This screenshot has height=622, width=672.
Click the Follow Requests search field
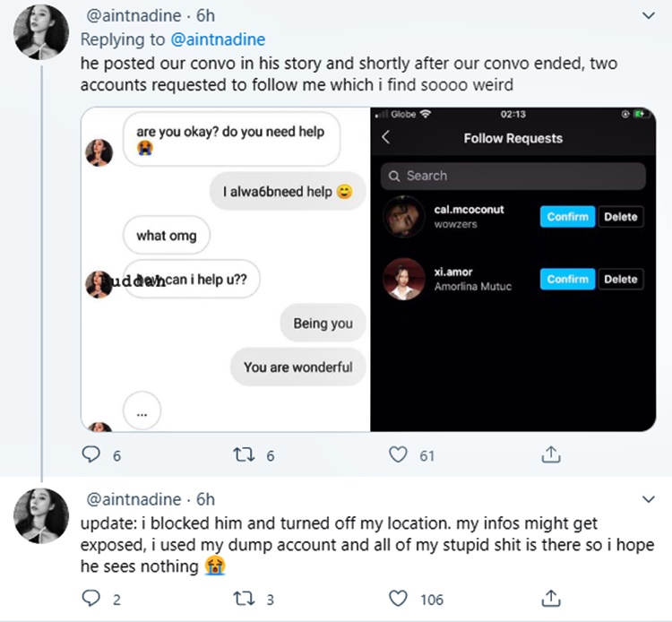512,176
